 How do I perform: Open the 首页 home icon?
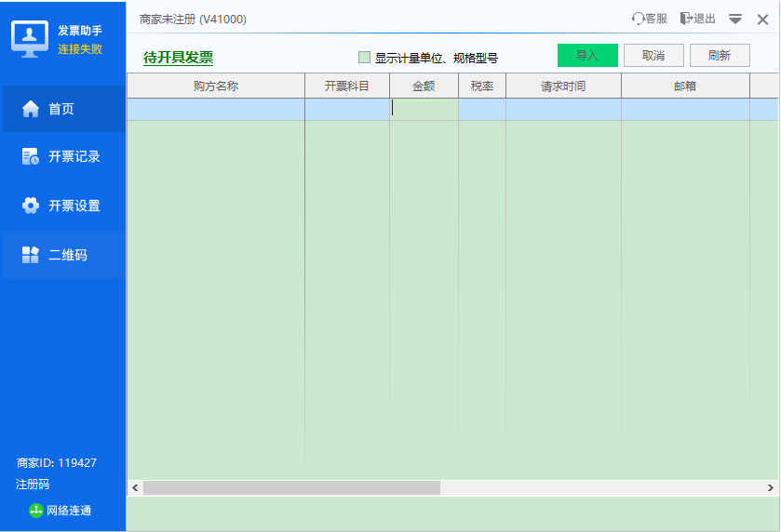point(31,109)
